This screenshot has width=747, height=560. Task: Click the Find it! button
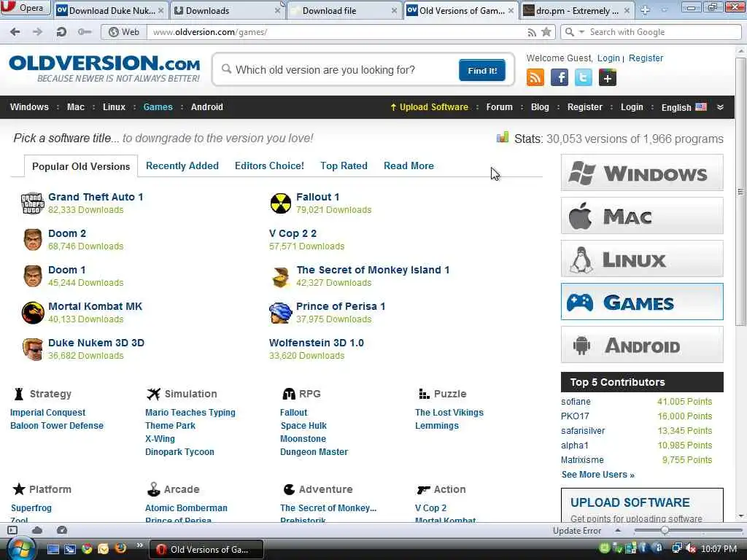point(481,71)
